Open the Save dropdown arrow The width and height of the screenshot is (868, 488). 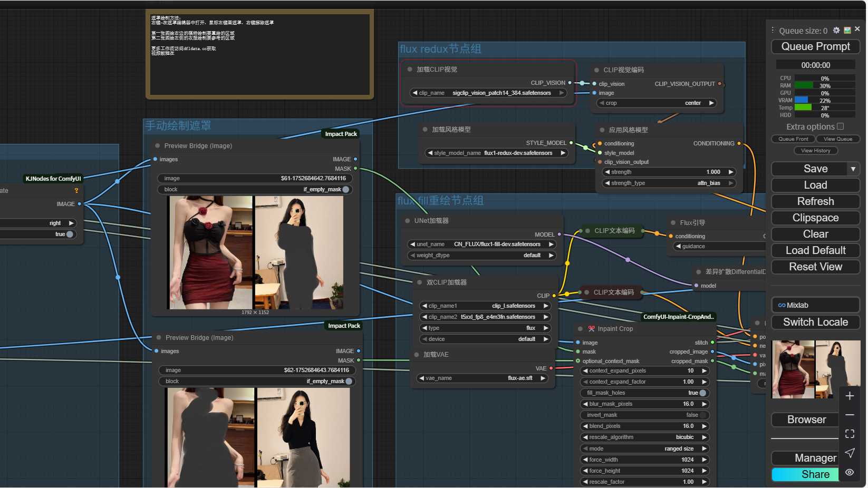[x=853, y=169]
